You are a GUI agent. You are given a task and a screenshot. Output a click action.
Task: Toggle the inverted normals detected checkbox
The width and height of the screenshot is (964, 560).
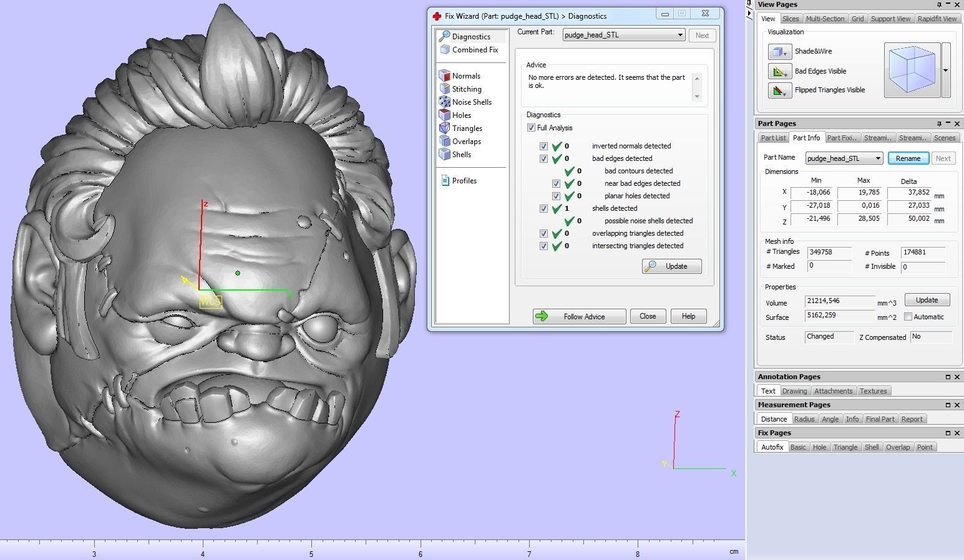tap(544, 146)
